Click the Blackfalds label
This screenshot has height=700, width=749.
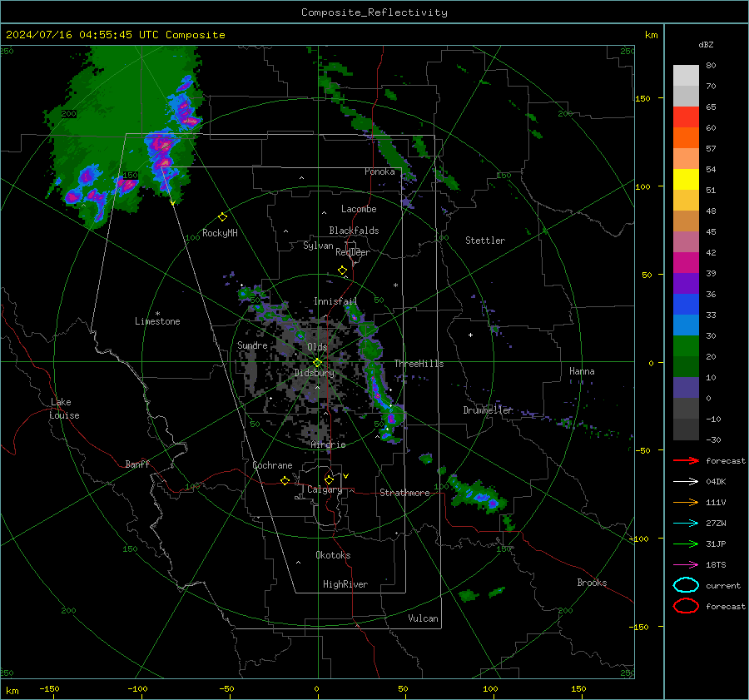point(354,231)
